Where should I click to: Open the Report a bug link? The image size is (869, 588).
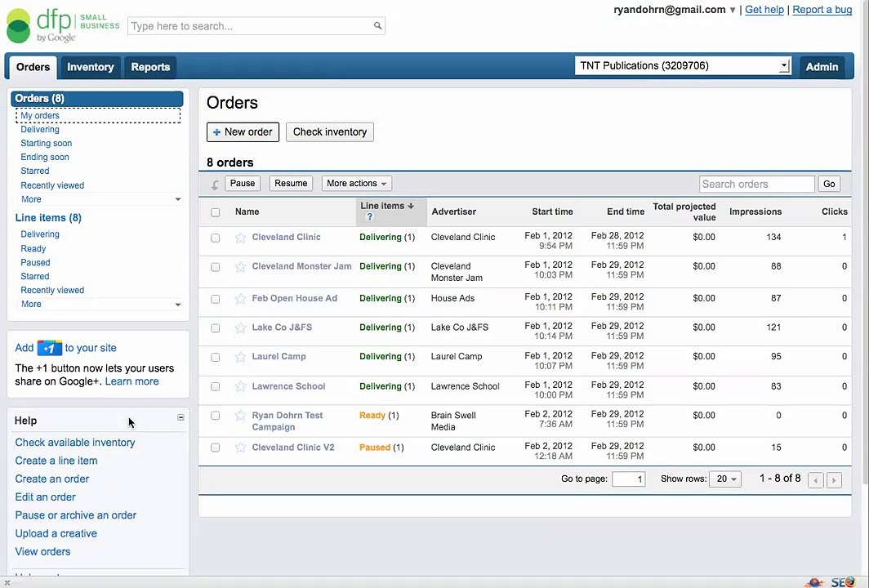pyautogui.click(x=822, y=10)
